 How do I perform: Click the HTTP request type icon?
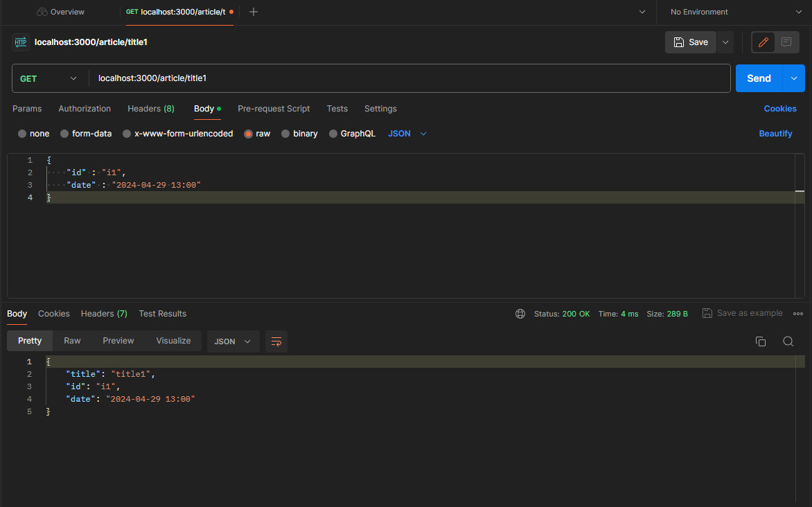(x=21, y=42)
